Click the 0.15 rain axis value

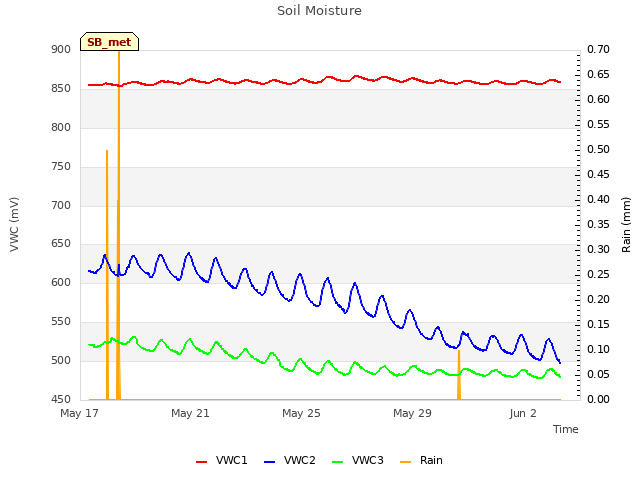tap(598, 324)
